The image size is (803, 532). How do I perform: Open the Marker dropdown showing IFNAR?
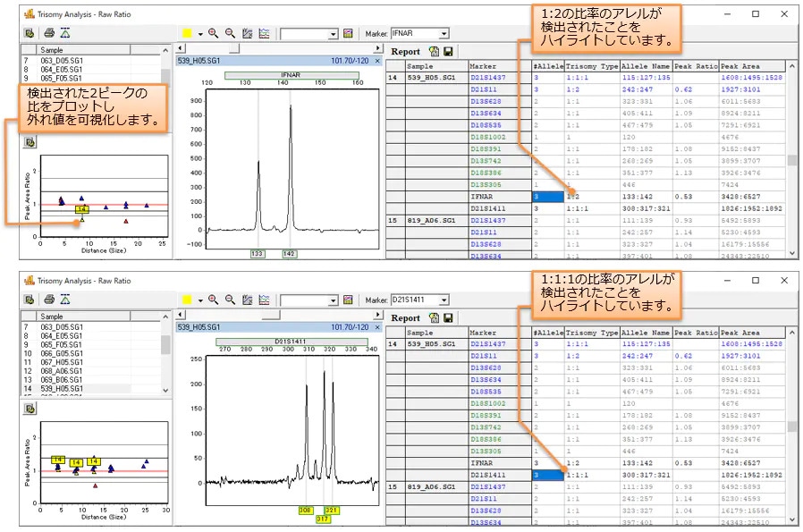click(x=444, y=33)
